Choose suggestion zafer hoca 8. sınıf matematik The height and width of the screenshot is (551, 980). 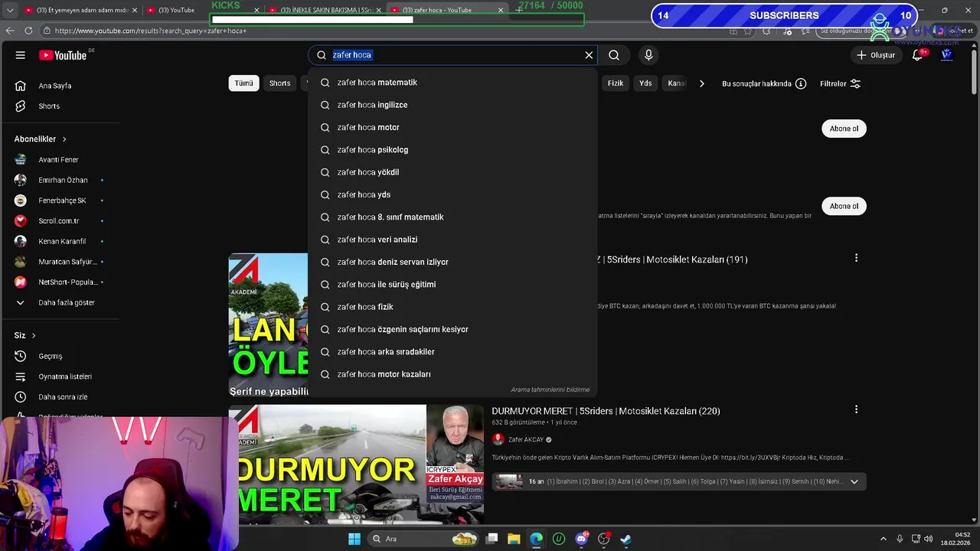[x=452, y=217]
